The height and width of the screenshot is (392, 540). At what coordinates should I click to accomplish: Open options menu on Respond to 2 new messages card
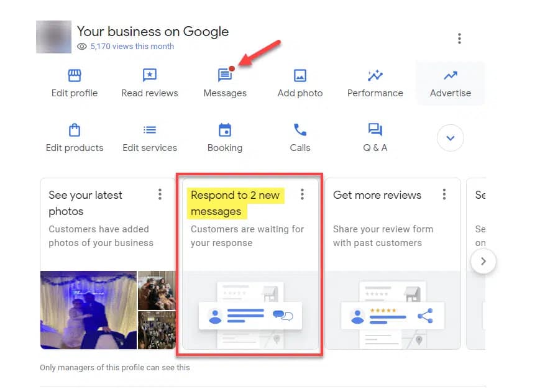click(x=302, y=194)
